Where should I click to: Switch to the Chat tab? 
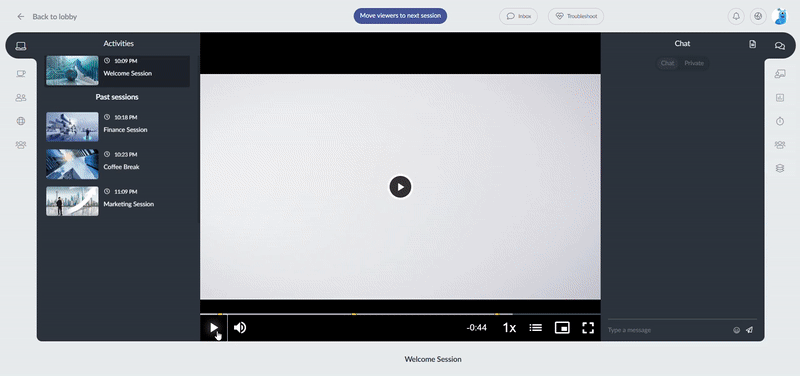(667, 63)
